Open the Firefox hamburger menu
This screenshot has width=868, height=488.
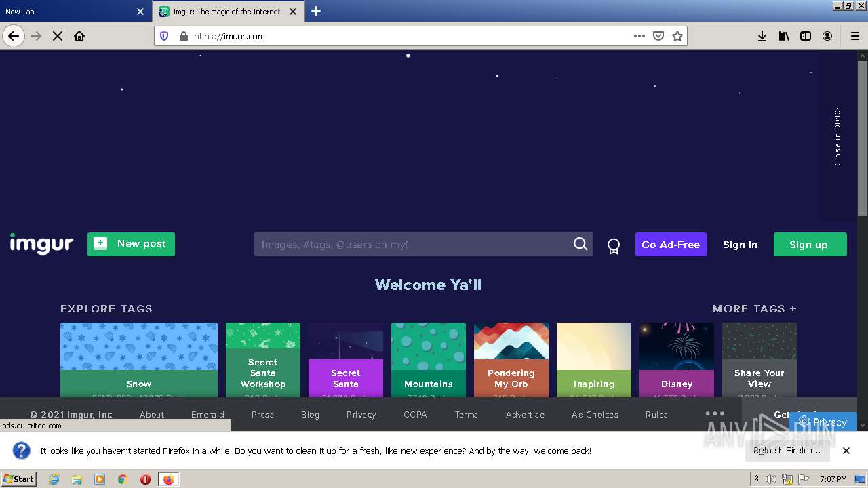(x=854, y=36)
